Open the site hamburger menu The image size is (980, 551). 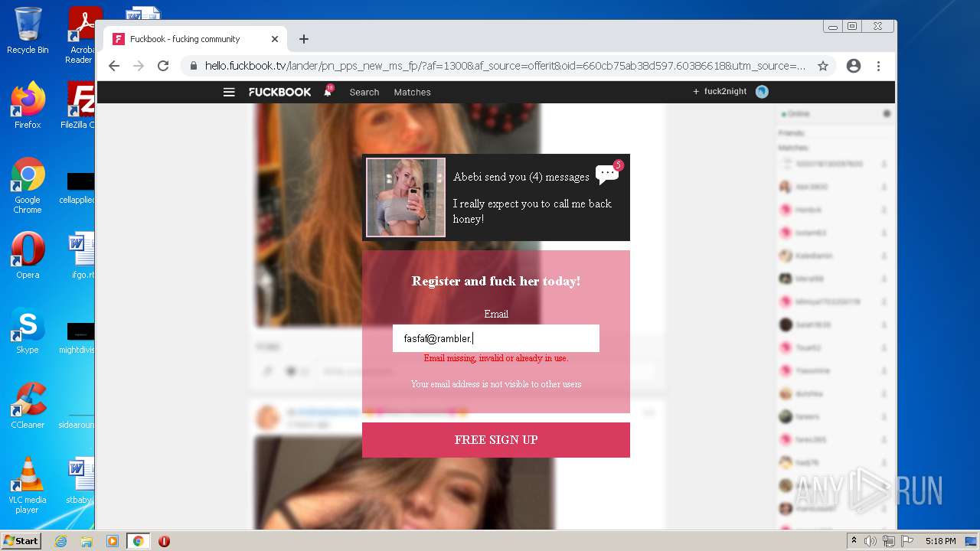pyautogui.click(x=229, y=92)
